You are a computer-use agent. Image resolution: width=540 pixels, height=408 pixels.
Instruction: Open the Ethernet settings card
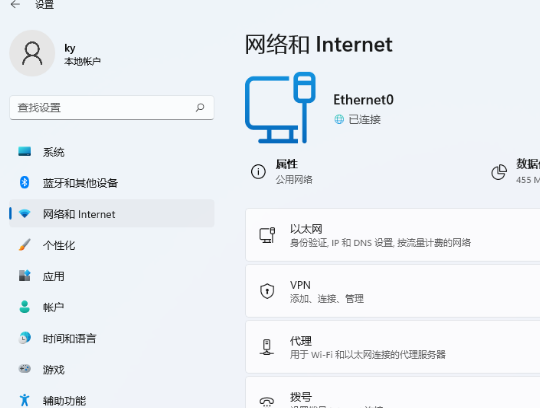pyautogui.click(x=393, y=235)
